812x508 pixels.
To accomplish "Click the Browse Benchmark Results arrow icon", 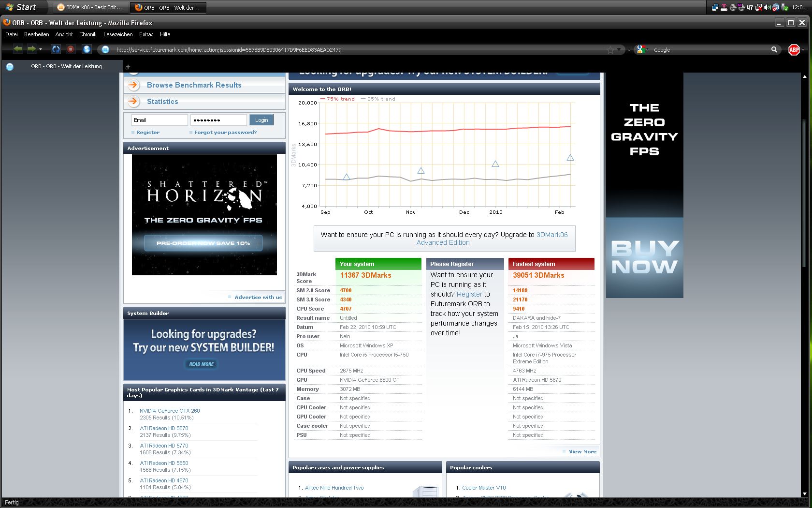I will click(x=133, y=85).
